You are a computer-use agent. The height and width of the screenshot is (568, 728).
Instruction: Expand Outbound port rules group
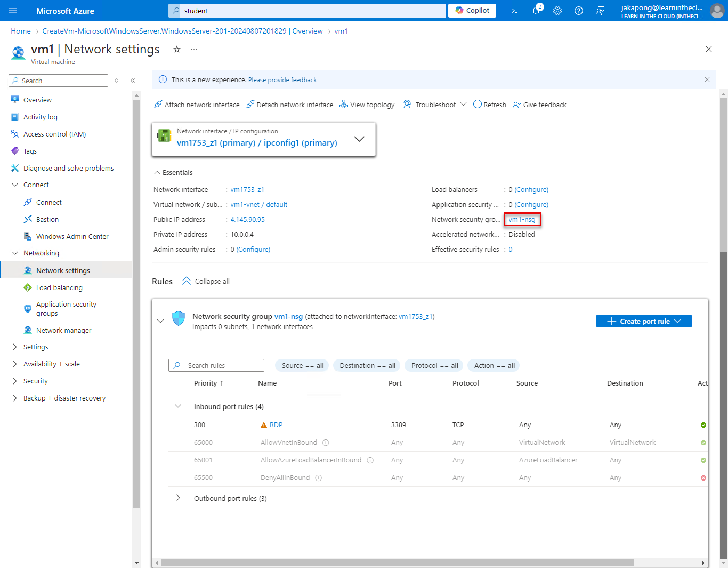pyautogui.click(x=178, y=498)
